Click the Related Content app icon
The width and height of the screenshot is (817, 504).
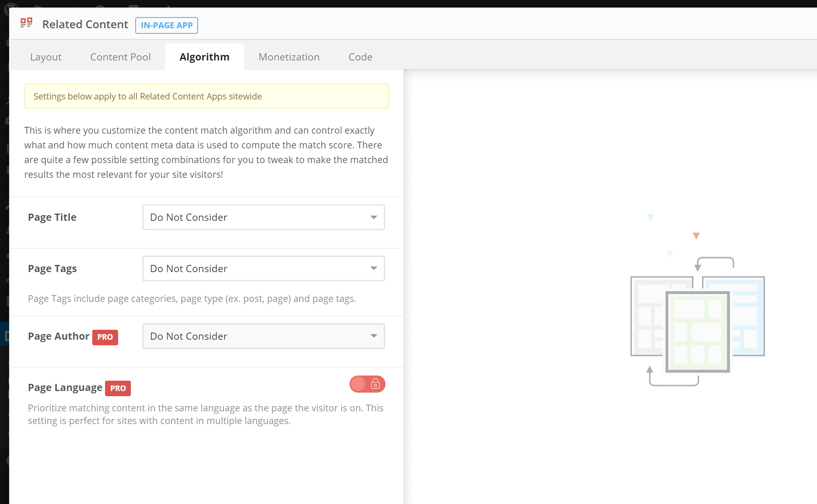[x=26, y=25]
